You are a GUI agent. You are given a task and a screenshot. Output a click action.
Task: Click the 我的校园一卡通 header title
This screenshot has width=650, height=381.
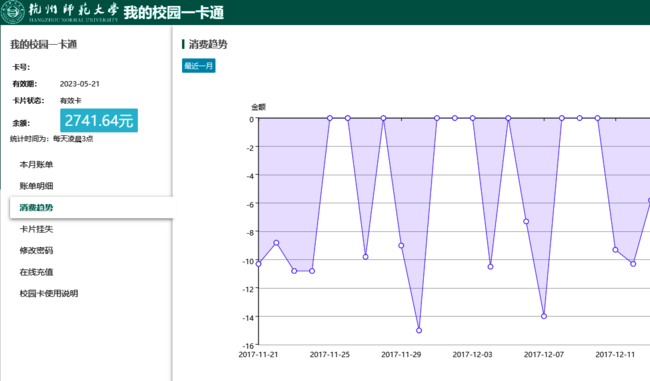coord(174,12)
